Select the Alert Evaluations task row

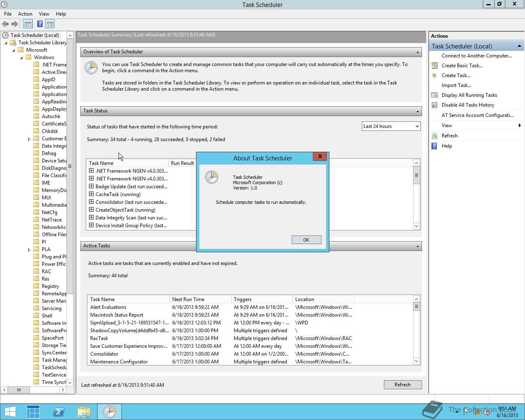250,307
